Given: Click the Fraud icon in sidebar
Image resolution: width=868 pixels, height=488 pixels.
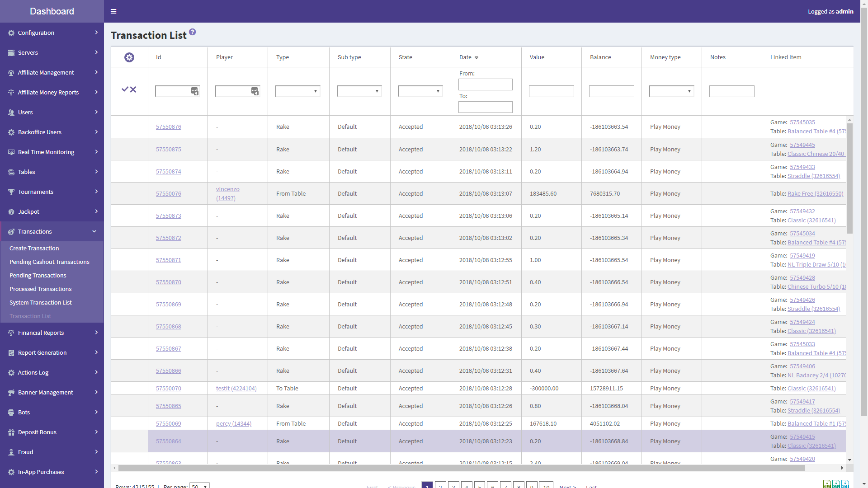Looking at the screenshot, I should click(x=11, y=452).
